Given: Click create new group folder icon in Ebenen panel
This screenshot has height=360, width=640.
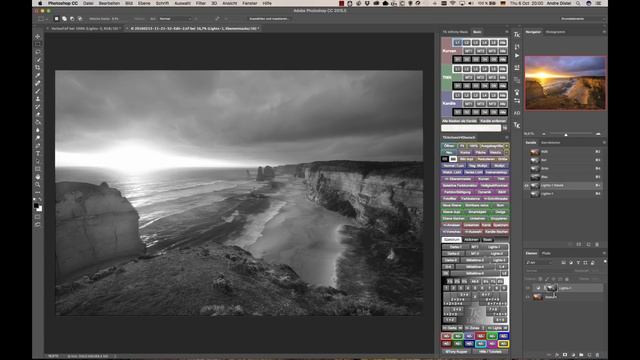Looking at the screenshot, I should coord(581,355).
